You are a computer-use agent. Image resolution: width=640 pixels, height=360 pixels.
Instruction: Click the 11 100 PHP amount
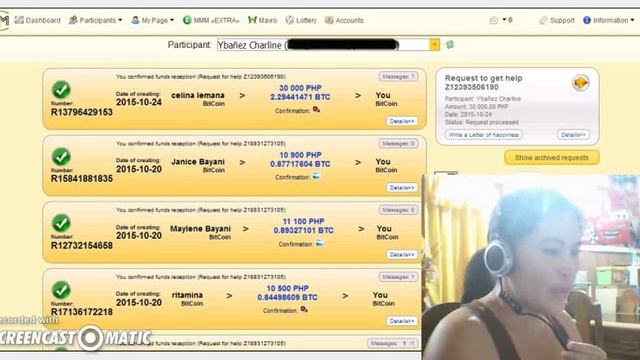click(x=303, y=222)
